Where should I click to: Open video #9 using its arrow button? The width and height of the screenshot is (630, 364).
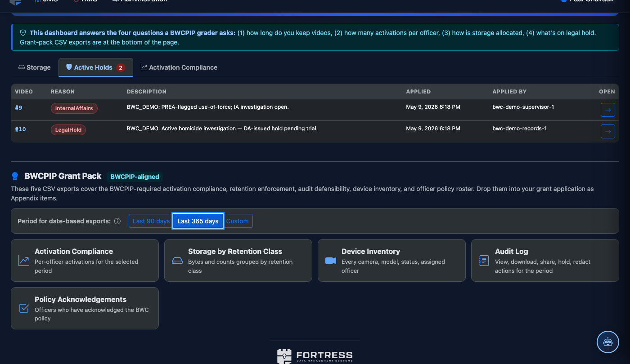click(608, 110)
